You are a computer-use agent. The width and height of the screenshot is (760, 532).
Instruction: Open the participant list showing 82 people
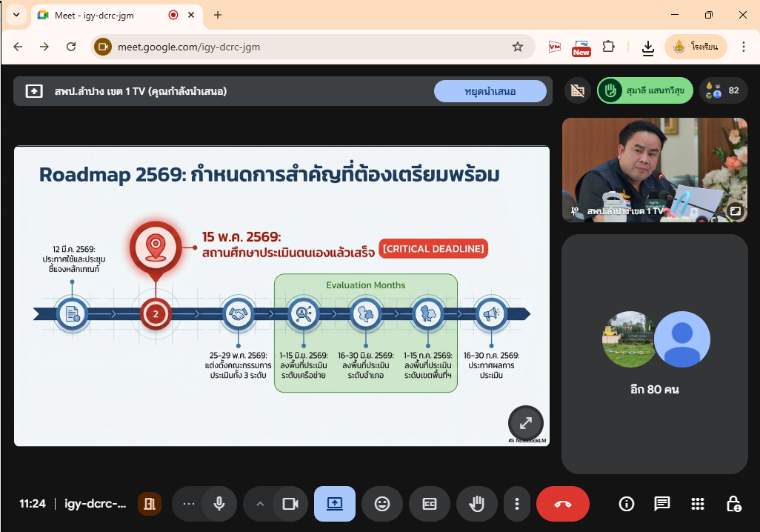tap(724, 91)
